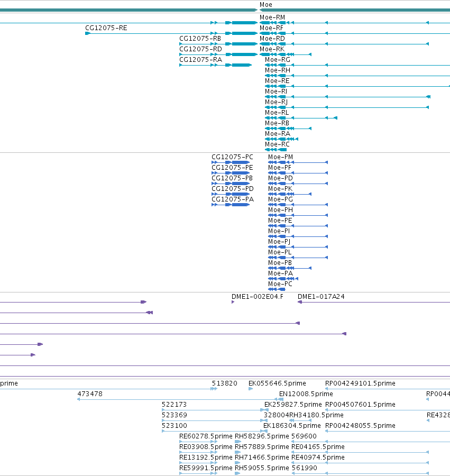Select the Moe-RM transcript label
The height and width of the screenshot is (476, 450).
(272, 17)
